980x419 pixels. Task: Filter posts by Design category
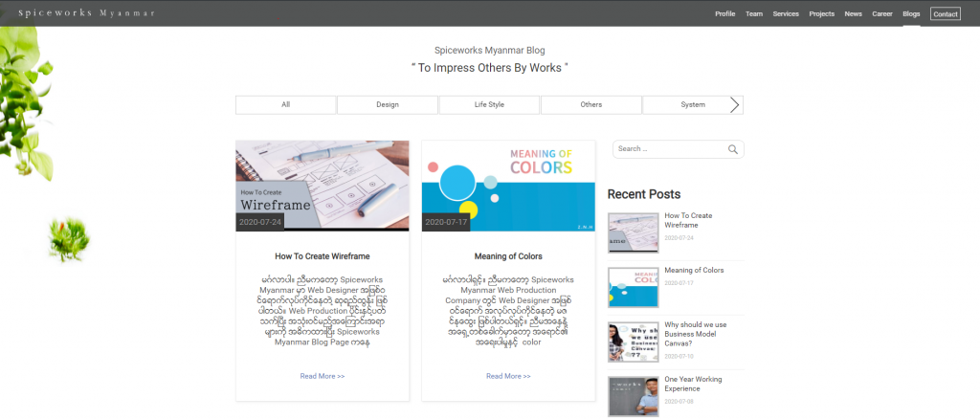[x=388, y=105]
